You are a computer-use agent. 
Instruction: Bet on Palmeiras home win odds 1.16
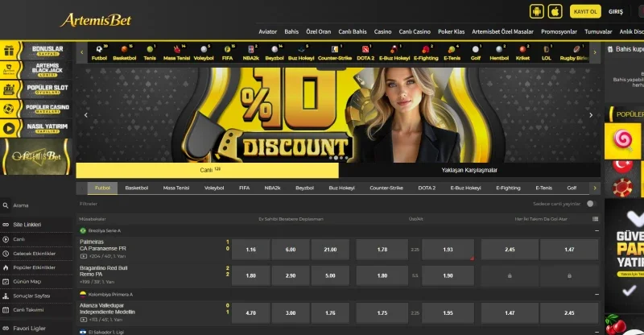(251, 250)
